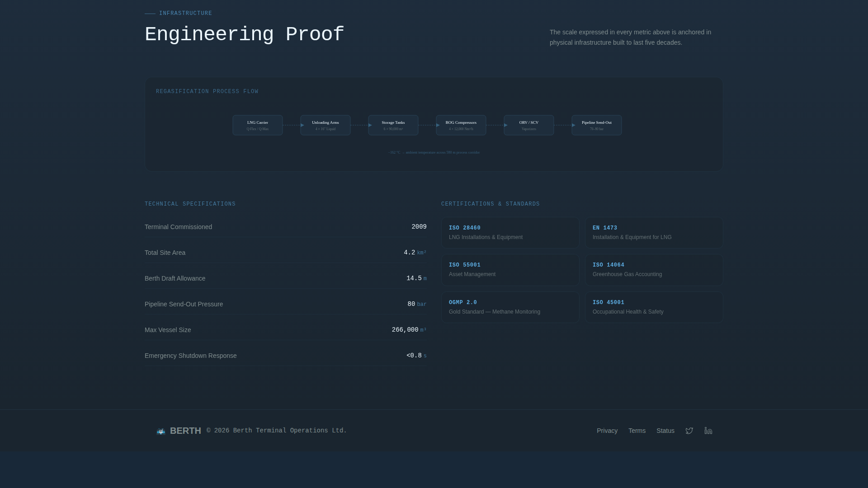Click the Certifications & Standards heading

(491, 204)
